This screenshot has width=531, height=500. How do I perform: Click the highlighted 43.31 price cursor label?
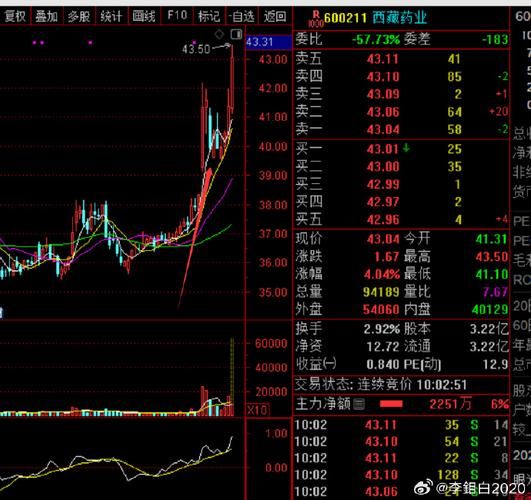269,42
